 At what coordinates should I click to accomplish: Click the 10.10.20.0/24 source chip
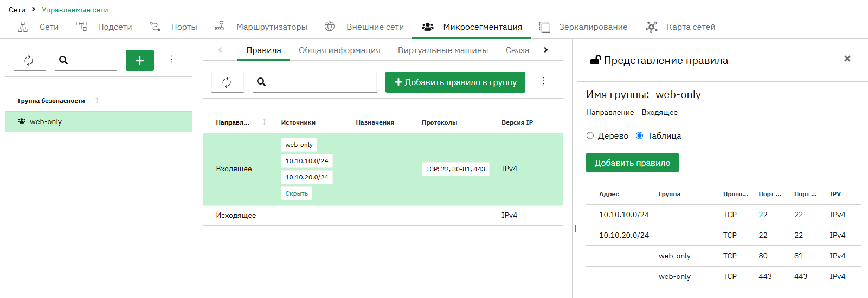tap(307, 177)
